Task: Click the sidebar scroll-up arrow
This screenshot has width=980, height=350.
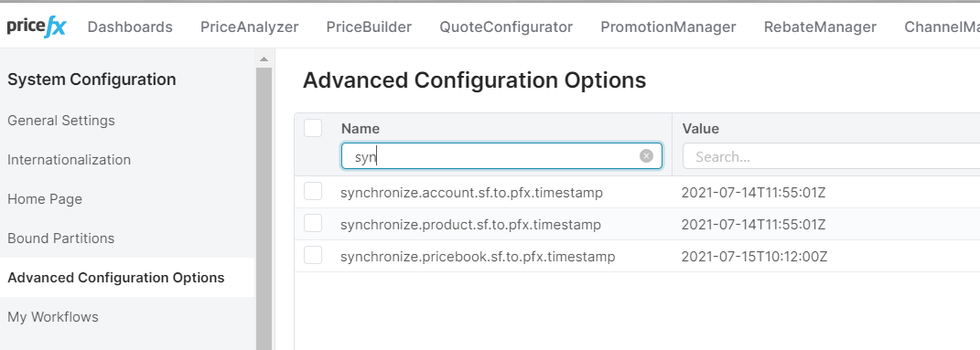Action: point(264,59)
